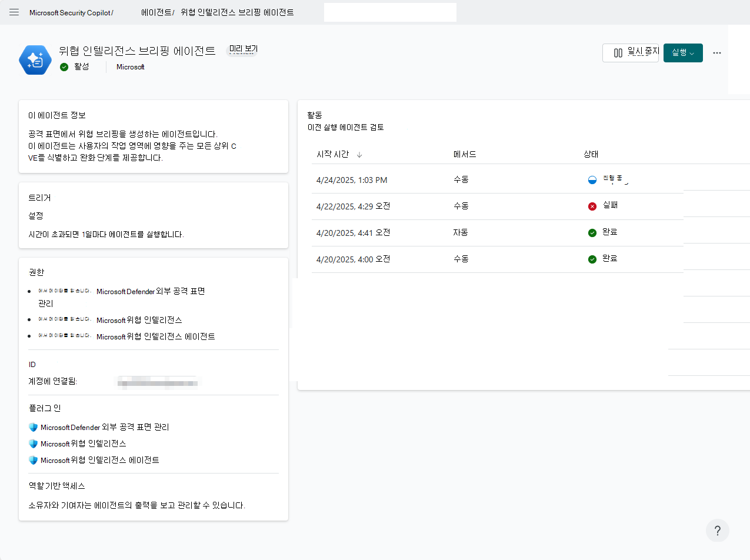Click the 상태 column header
This screenshot has width=750, height=560.
coord(591,154)
